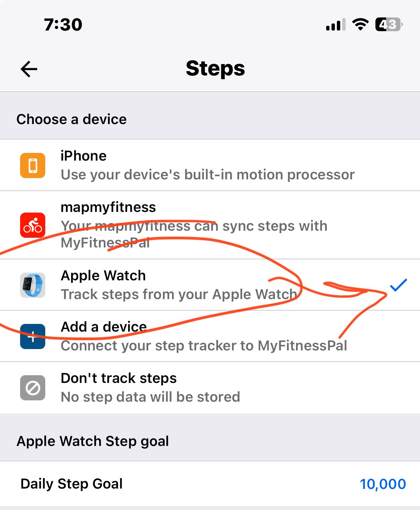
Task: Tap the cellular signal bars icon
Action: pyautogui.click(x=336, y=25)
